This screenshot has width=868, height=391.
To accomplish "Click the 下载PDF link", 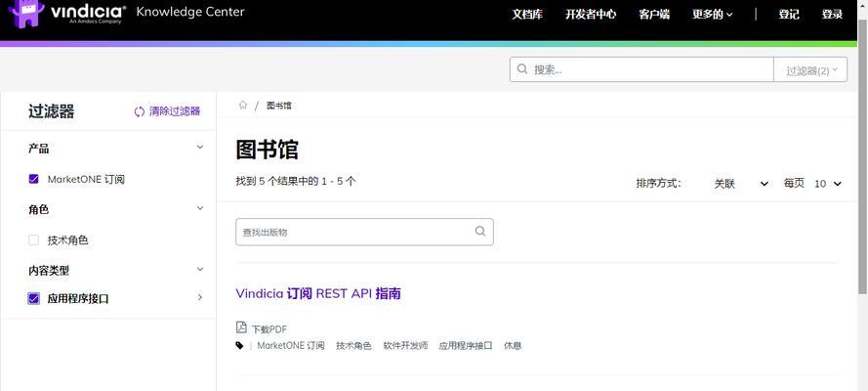I will pos(269,329).
